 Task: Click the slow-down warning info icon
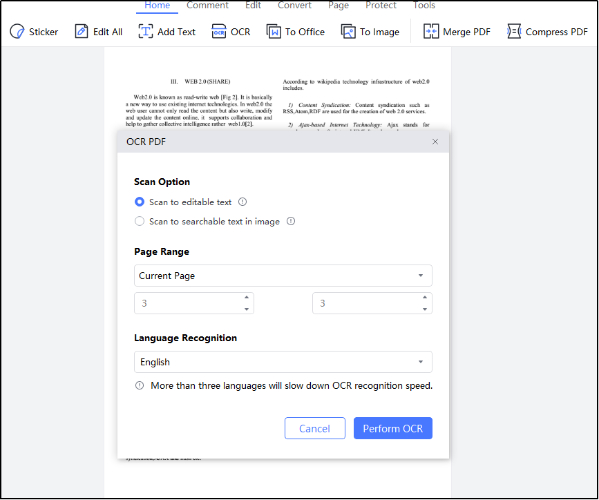[139, 385]
